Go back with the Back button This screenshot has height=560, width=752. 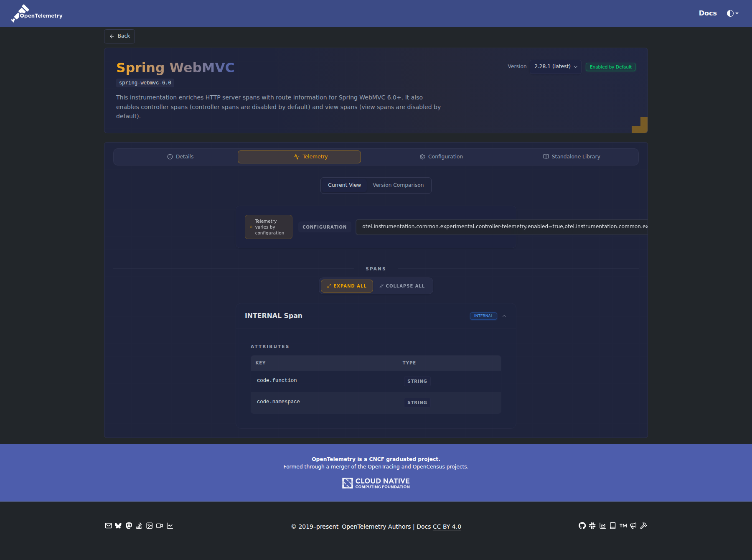[119, 36]
